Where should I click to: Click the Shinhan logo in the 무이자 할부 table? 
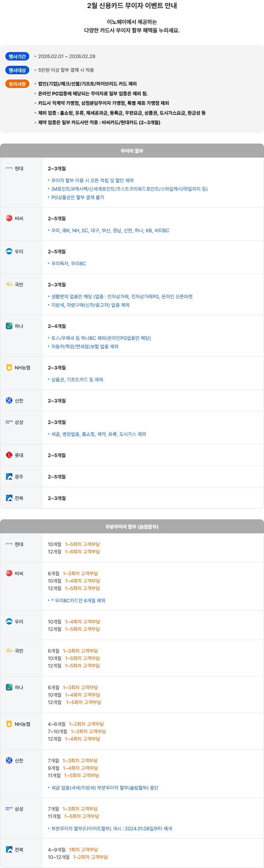(x=9, y=400)
